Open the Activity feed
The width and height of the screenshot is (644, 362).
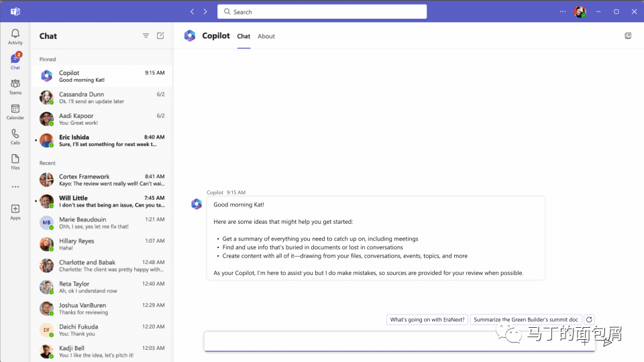15,36
